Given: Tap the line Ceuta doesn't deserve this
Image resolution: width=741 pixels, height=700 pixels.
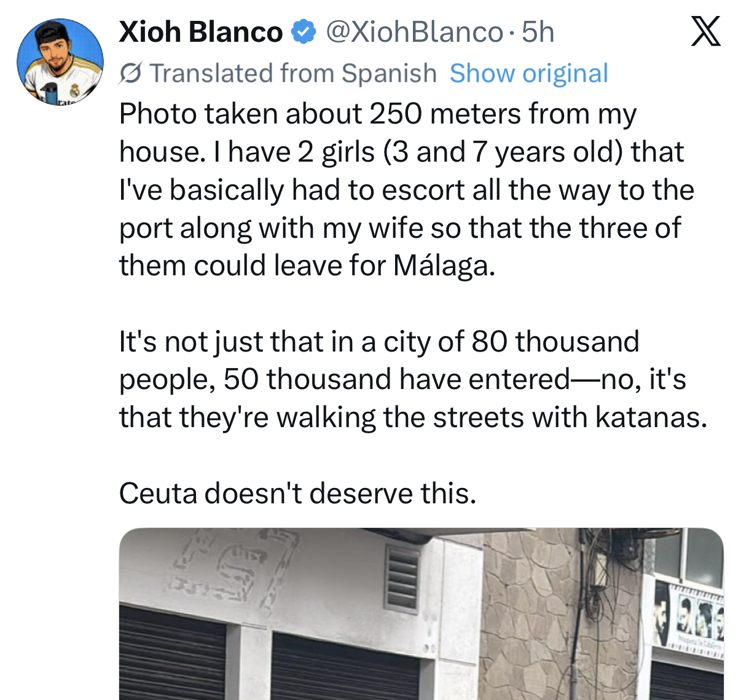Looking at the screenshot, I should coord(297,493).
